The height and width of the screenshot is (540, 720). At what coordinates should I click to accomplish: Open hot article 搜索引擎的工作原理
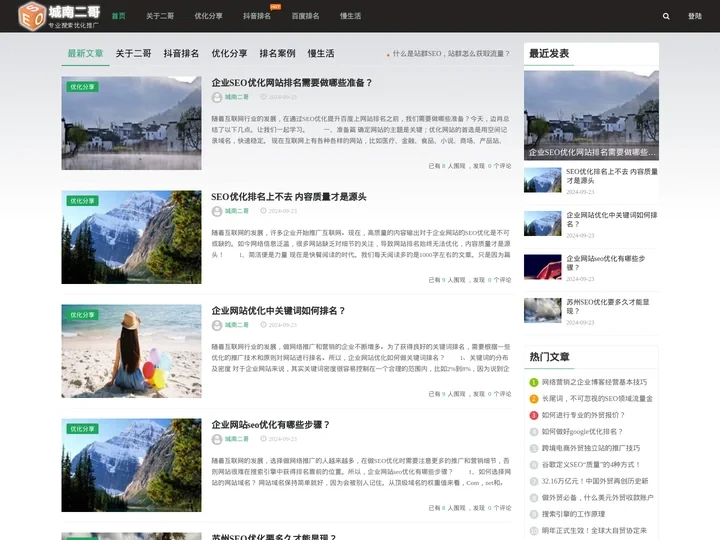[573, 514]
